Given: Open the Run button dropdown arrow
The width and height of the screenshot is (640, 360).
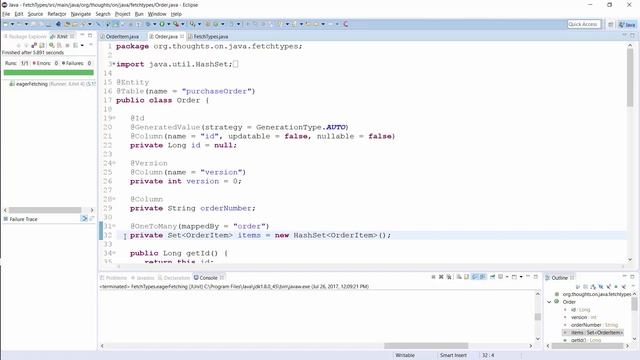Looking at the screenshot, I should [x=168, y=24].
